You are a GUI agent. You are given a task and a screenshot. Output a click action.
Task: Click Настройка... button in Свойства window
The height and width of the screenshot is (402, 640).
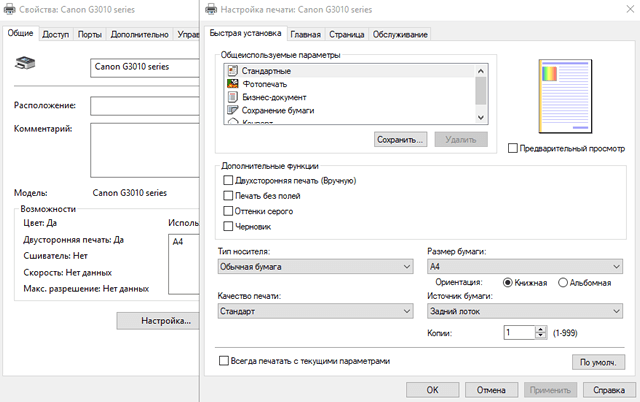(x=158, y=321)
